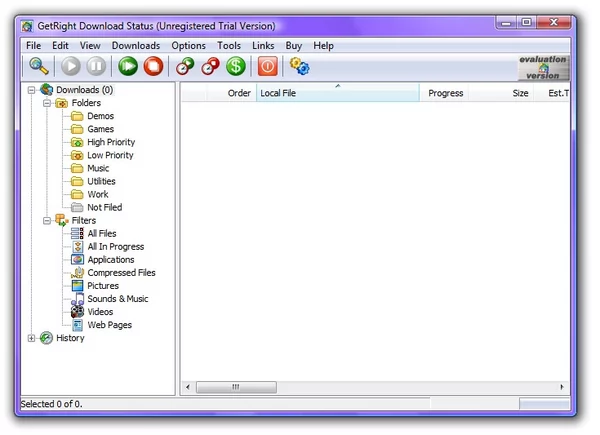The height and width of the screenshot is (435, 600).
Task: Click the scrollbar right arrow
Action: 562,387
